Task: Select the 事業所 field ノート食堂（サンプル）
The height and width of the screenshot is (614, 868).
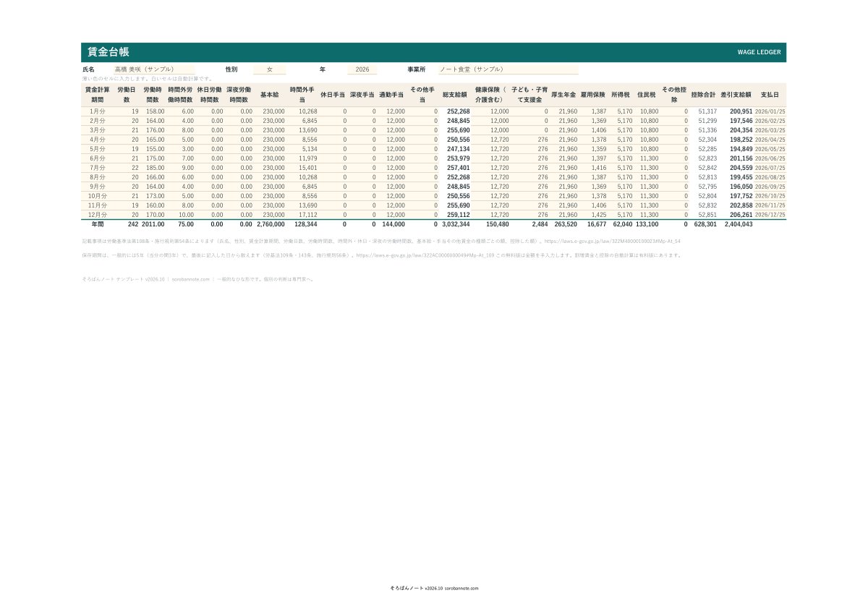Action: pyautogui.click(x=508, y=69)
